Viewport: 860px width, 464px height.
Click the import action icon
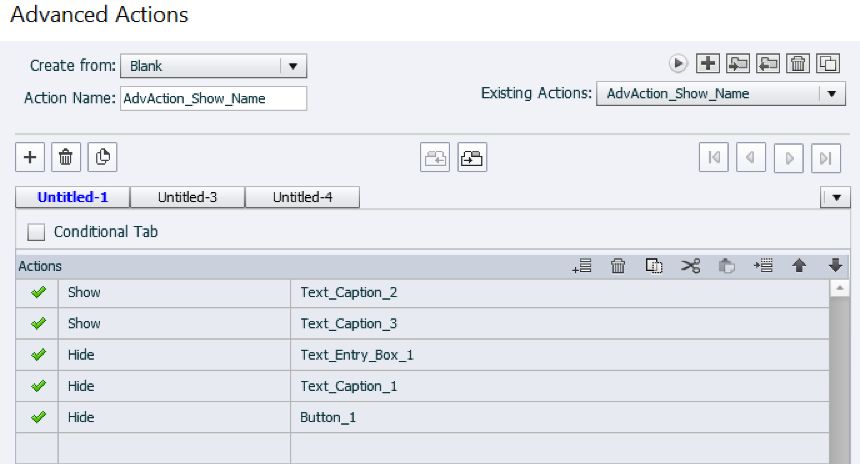point(738,63)
